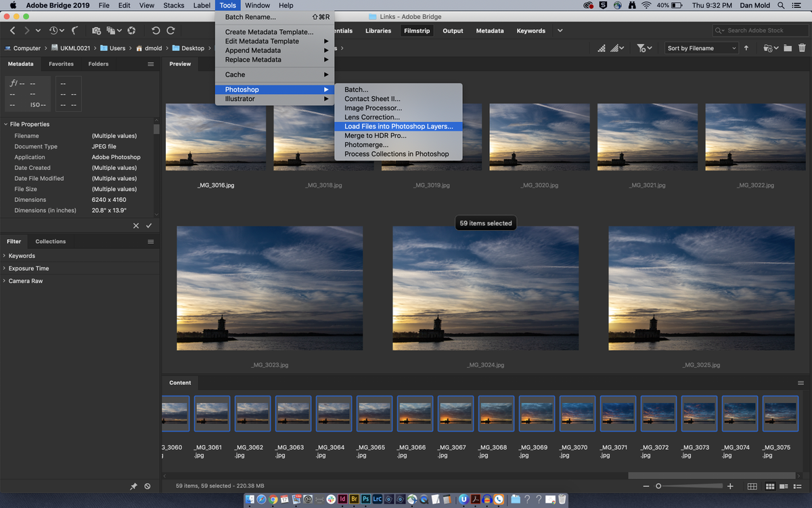Create a new folder with the folder icon

coord(788,48)
